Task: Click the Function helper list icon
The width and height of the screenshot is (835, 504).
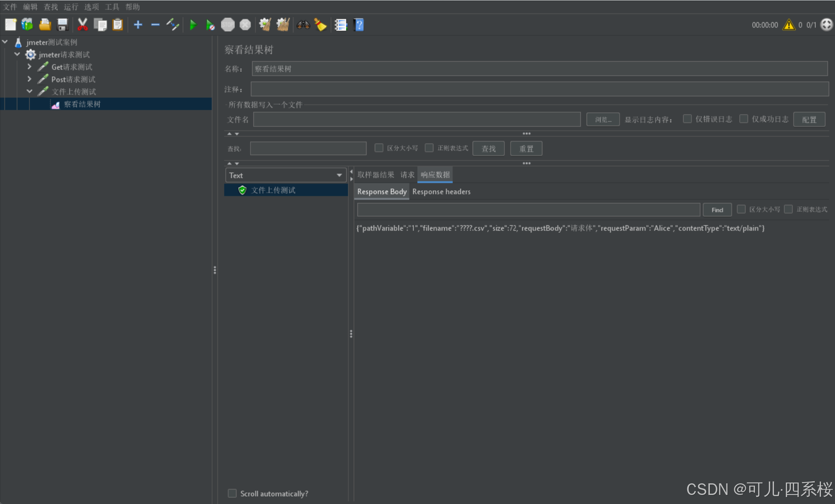Action: click(x=341, y=25)
